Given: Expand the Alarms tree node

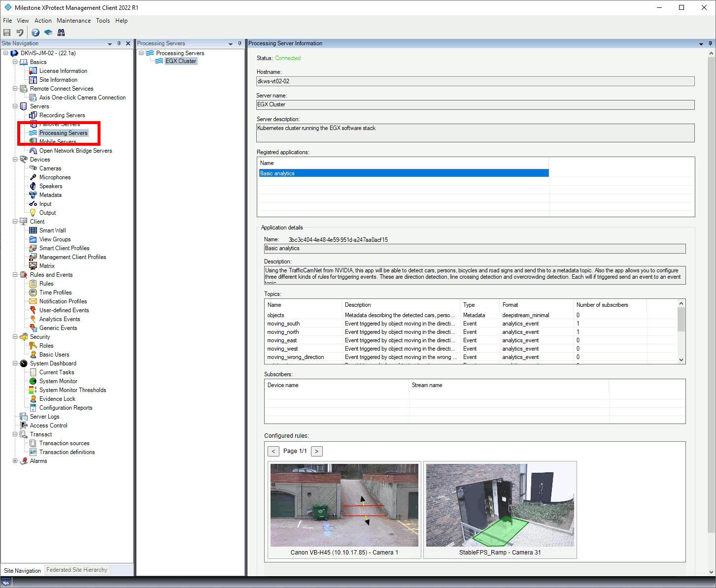Looking at the screenshot, I should [15, 460].
